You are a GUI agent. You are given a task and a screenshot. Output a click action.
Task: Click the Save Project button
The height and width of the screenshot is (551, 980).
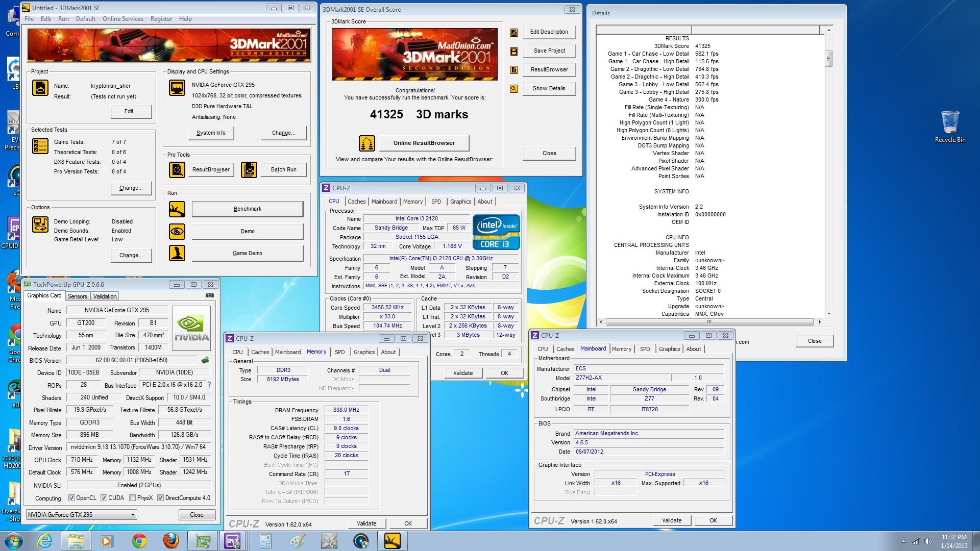point(549,51)
